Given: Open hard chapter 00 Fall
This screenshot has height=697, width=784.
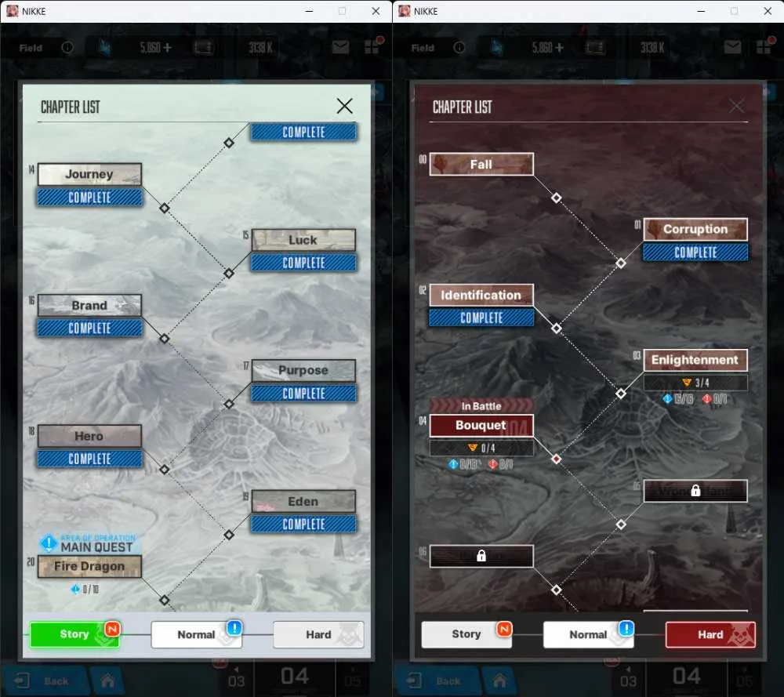Looking at the screenshot, I should [x=481, y=164].
